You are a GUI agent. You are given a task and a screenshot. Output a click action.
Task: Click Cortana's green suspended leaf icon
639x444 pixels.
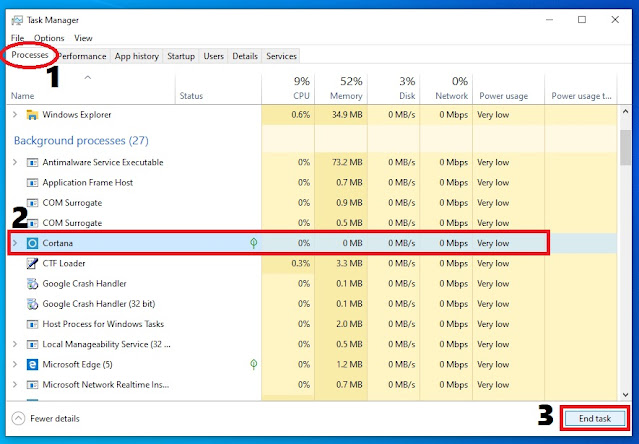253,243
